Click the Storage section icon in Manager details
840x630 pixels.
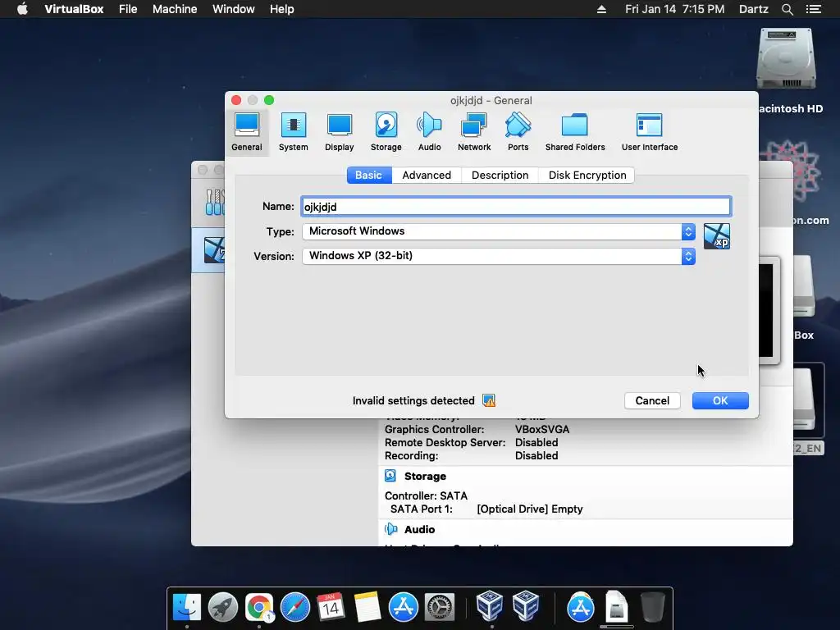pos(390,476)
